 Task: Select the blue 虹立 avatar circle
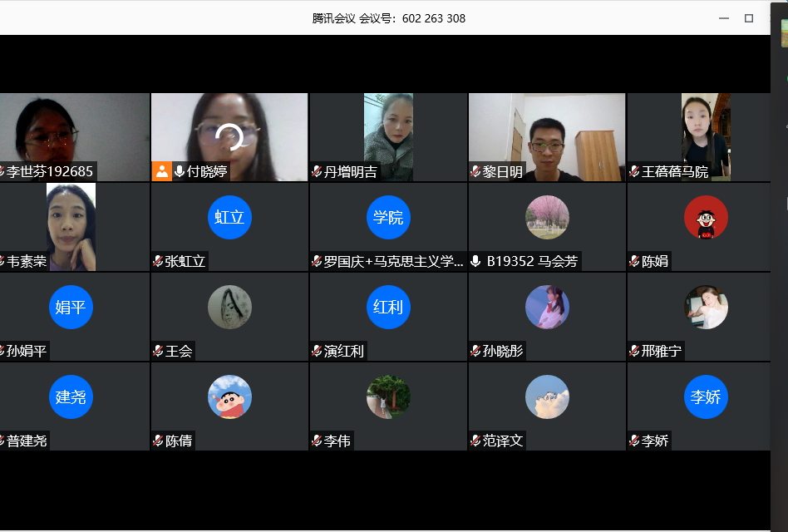tap(229, 217)
